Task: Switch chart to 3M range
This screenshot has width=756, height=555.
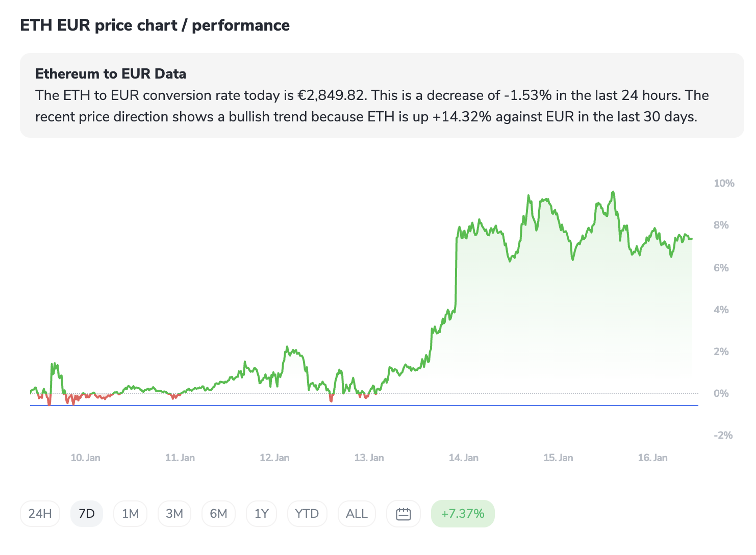Action: [x=174, y=514]
